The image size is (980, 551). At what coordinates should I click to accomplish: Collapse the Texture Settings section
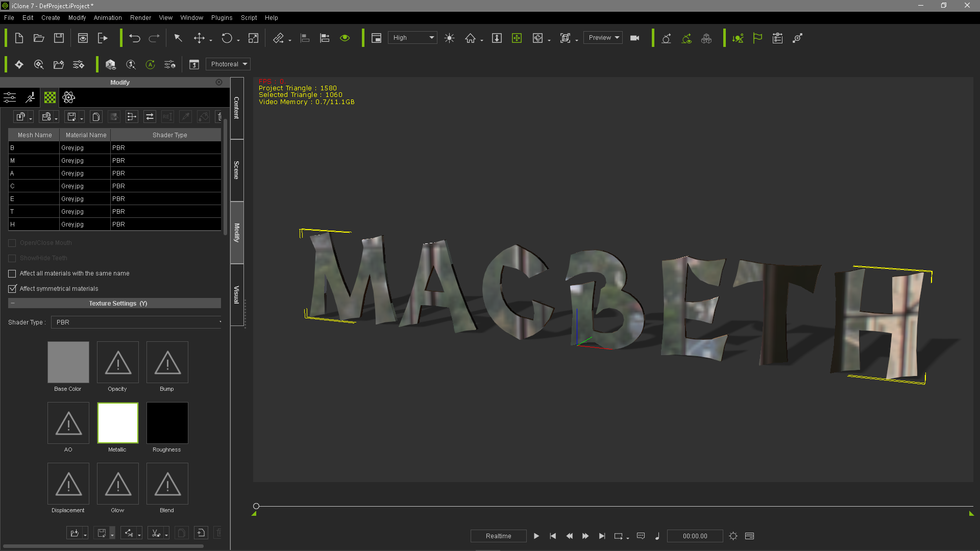(x=13, y=304)
